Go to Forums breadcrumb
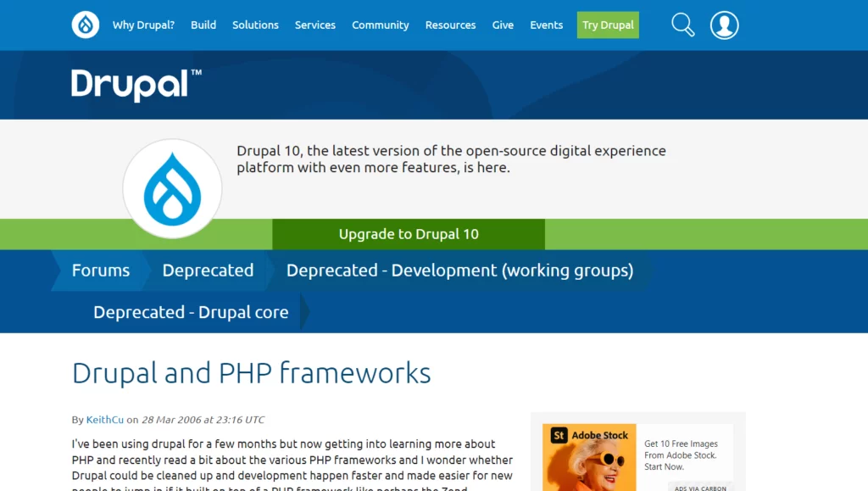 click(x=101, y=271)
